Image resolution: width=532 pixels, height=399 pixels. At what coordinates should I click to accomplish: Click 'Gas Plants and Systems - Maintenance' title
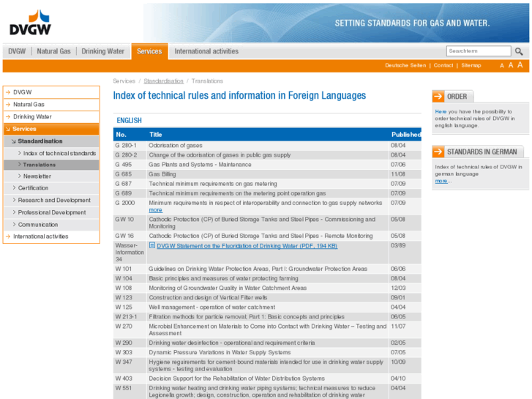[200, 165]
